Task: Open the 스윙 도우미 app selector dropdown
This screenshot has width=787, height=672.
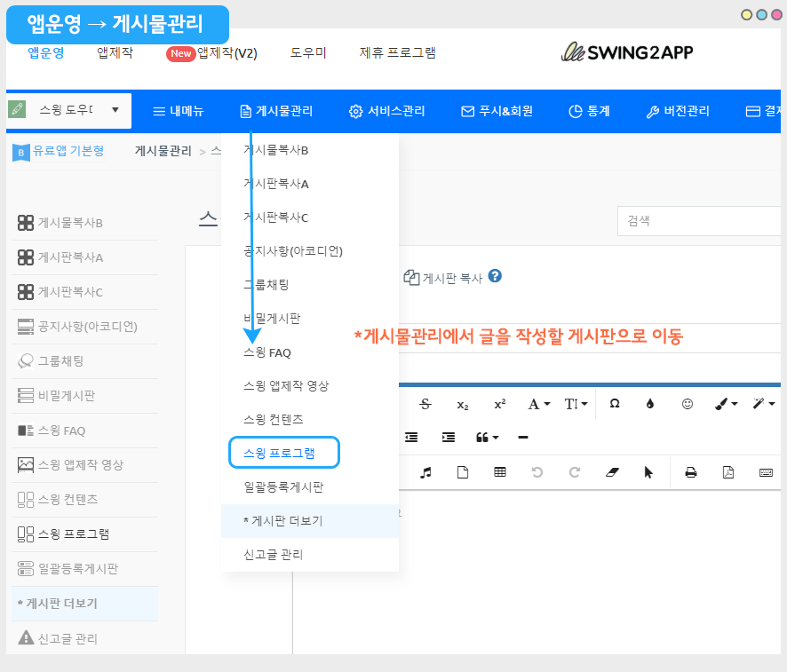Action: coord(69,110)
